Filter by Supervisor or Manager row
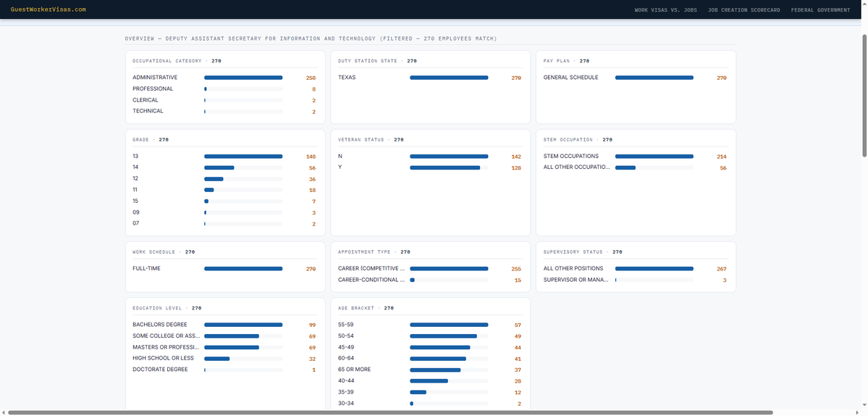The width and height of the screenshot is (868, 416). tap(636, 280)
